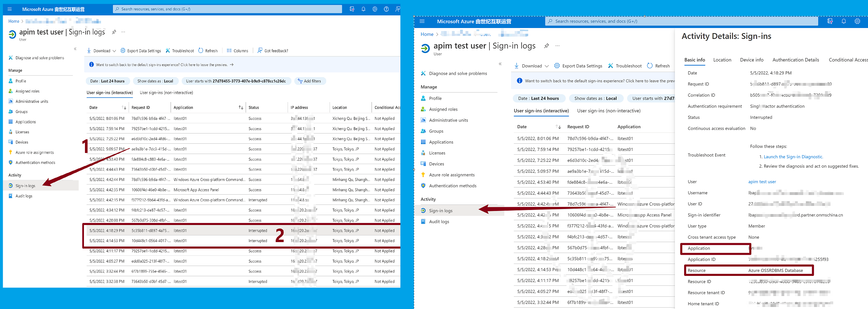Open notifications bell in right portal header
This screenshot has height=309, width=868.
tap(843, 21)
